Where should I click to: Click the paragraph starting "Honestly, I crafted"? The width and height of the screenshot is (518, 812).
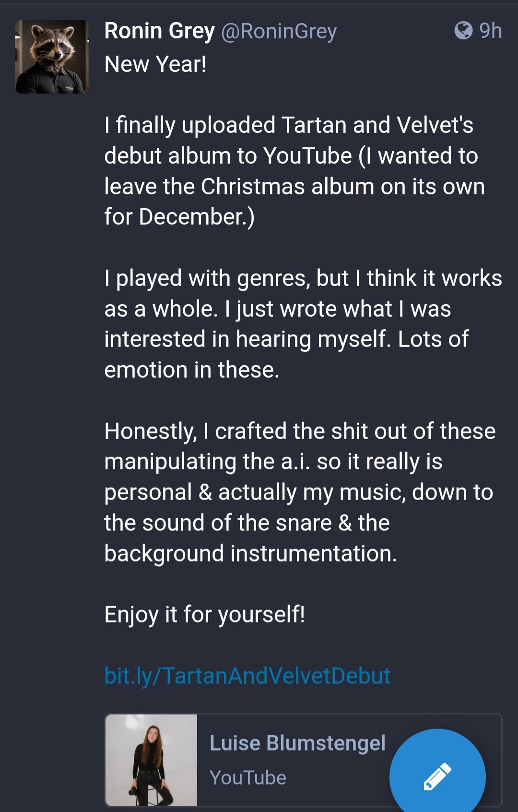tap(299, 492)
